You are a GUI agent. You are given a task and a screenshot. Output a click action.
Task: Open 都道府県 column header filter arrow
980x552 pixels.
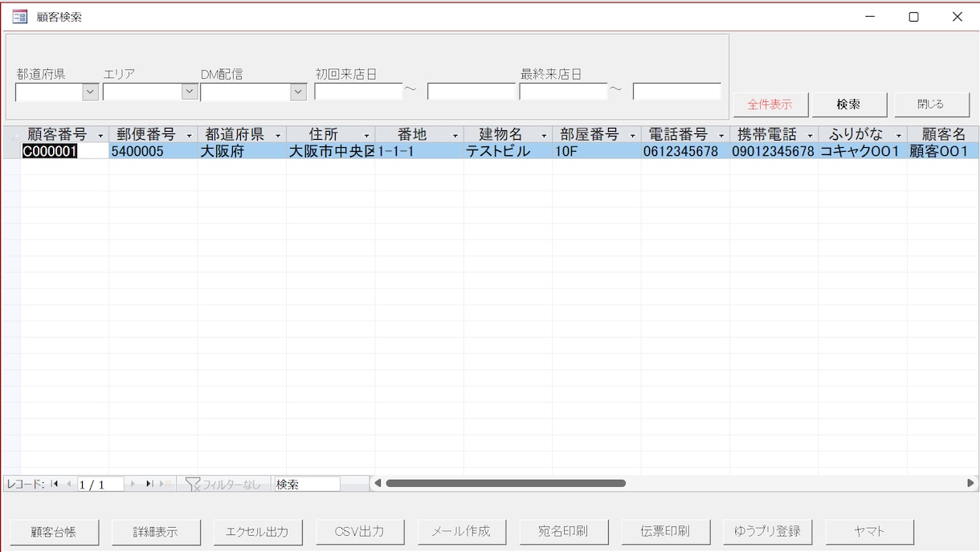(x=278, y=136)
